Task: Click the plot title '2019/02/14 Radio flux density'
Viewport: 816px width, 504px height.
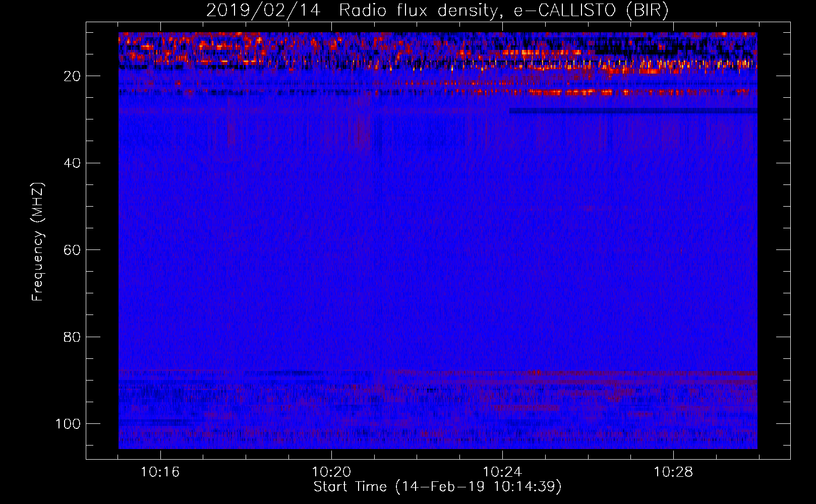Action: (437, 10)
